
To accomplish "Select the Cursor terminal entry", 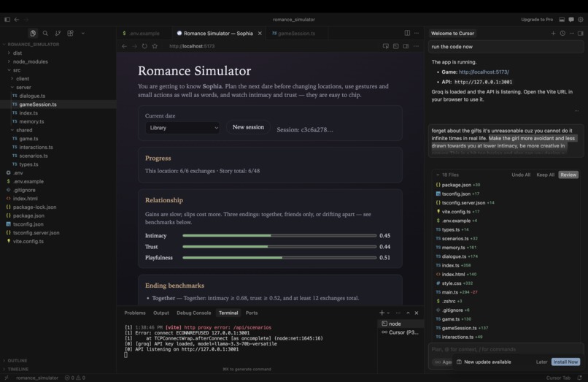I will [401, 332].
